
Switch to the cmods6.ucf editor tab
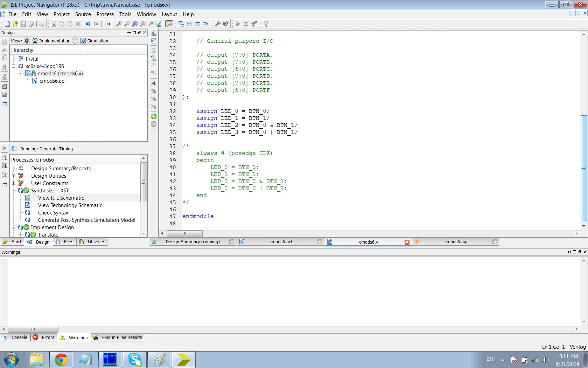(x=280, y=242)
